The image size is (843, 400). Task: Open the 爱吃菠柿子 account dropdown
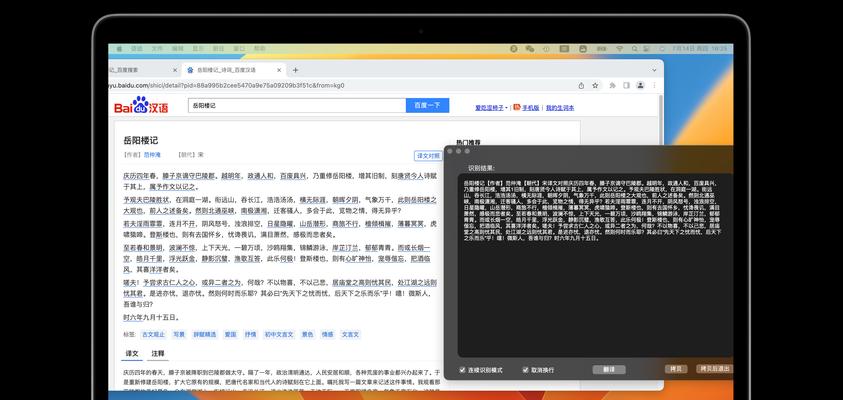(491, 108)
